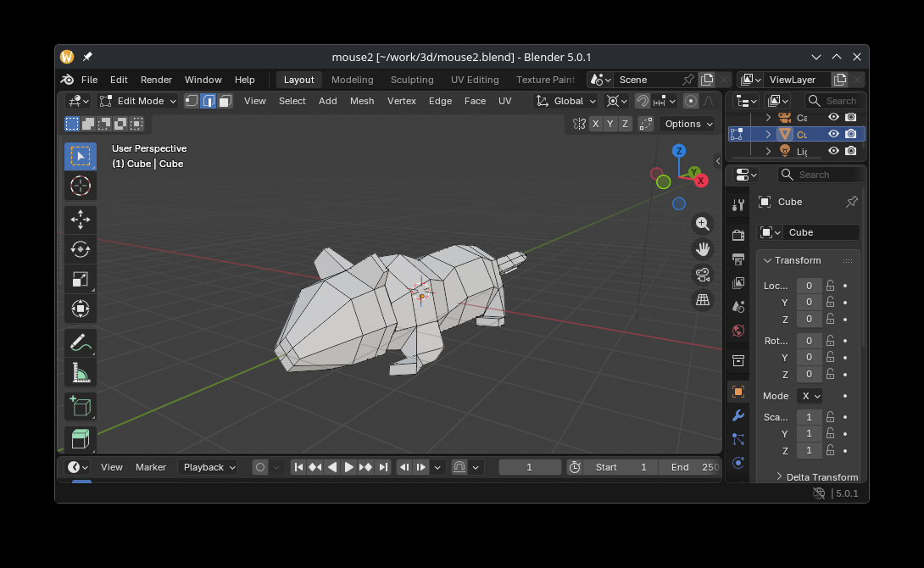The width and height of the screenshot is (924, 568).
Task: Toggle camera view using viewport camera icon
Action: coord(702,275)
